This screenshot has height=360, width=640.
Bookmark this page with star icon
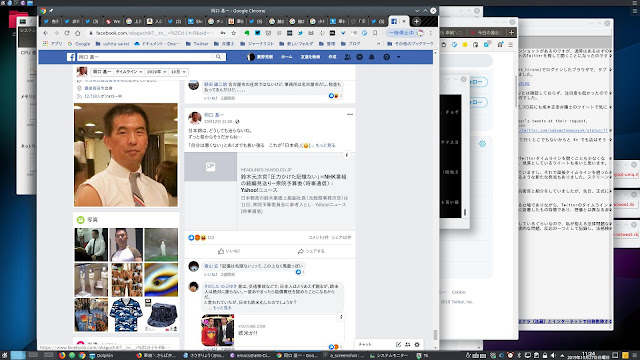pos(233,33)
